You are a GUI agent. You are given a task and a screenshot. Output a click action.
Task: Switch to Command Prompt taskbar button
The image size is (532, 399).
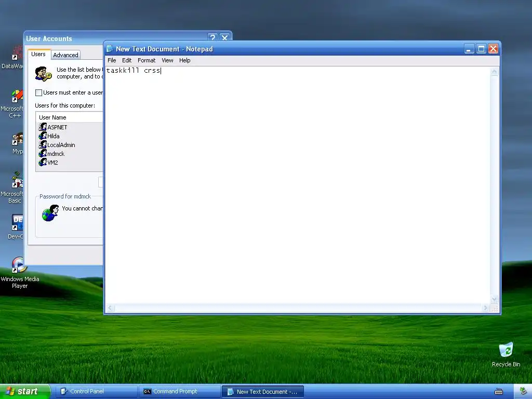(x=180, y=391)
